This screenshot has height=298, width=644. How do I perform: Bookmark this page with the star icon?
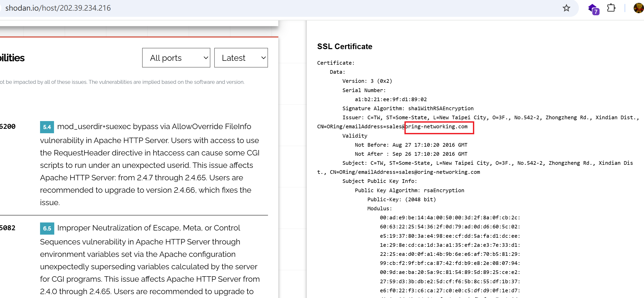coord(566,8)
